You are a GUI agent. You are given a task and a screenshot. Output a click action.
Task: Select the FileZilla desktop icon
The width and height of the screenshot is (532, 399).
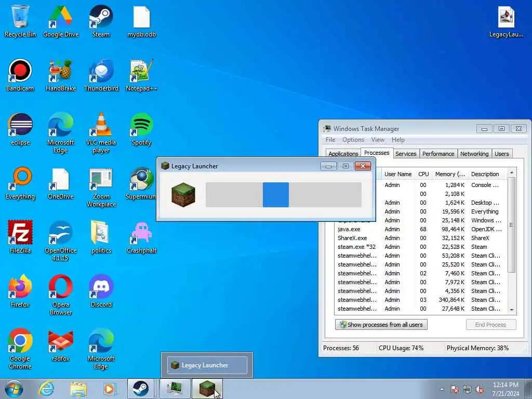coord(20,237)
